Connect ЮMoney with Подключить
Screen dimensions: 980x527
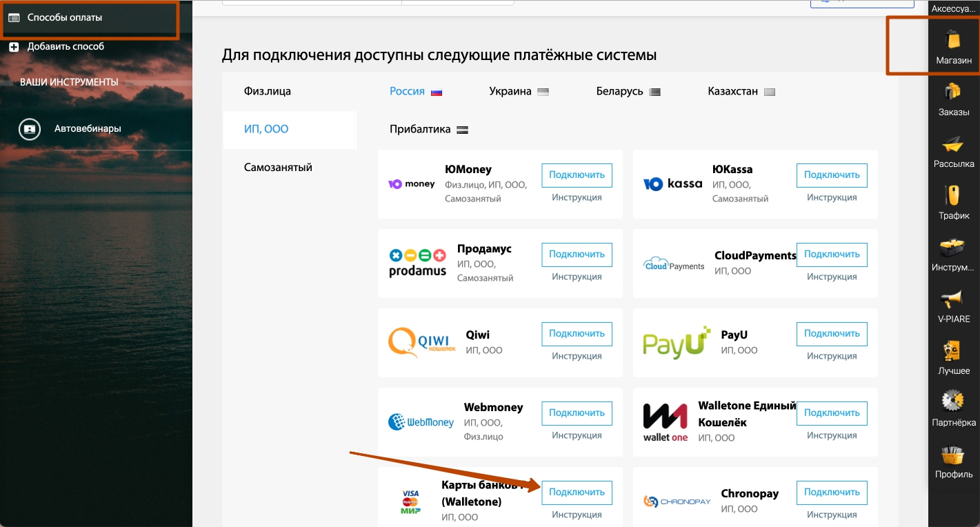tap(577, 175)
